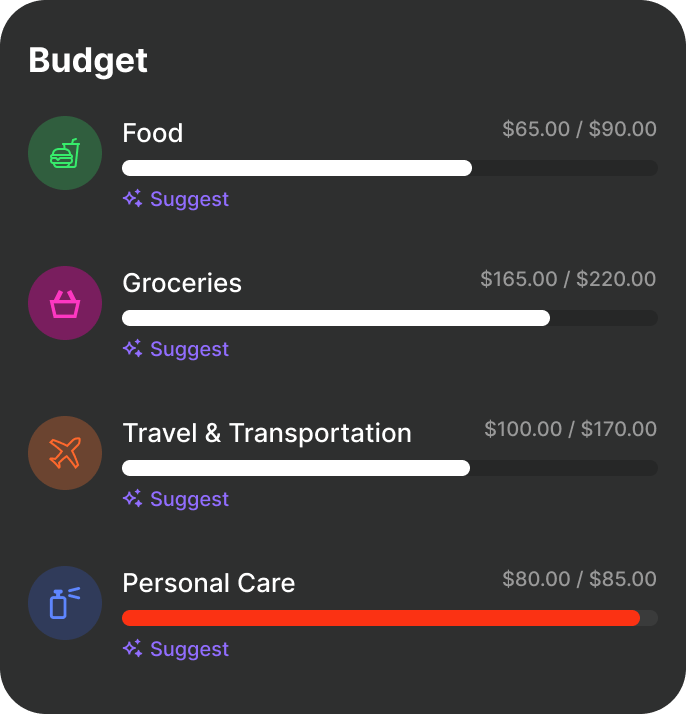The height and width of the screenshot is (714, 686).
Task: Select the pink Groceries basket icon
Action: pos(65,303)
